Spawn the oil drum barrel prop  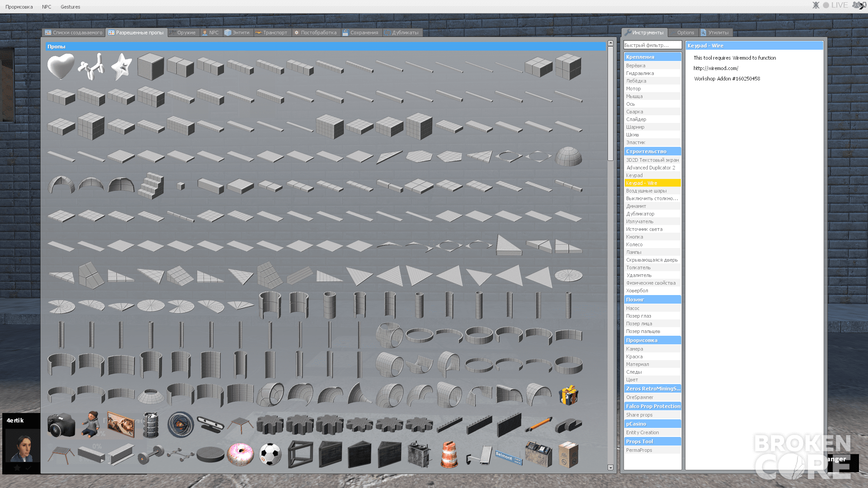tap(151, 425)
